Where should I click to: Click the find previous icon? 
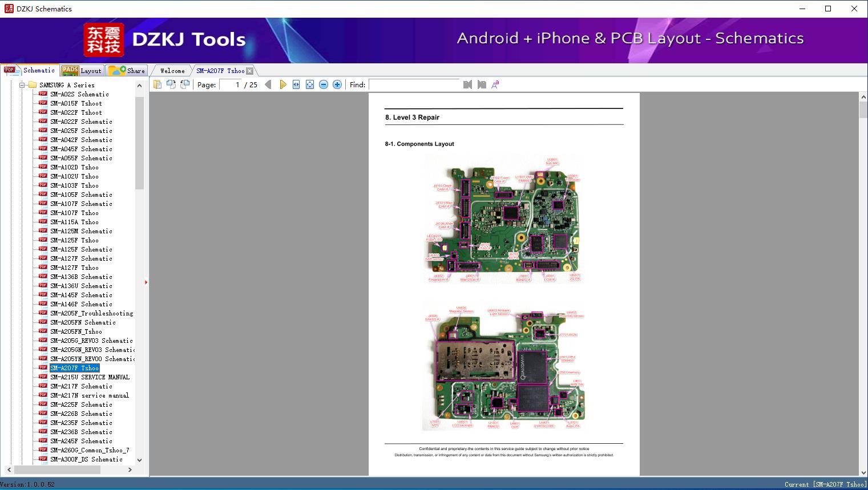[x=468, y=84]
